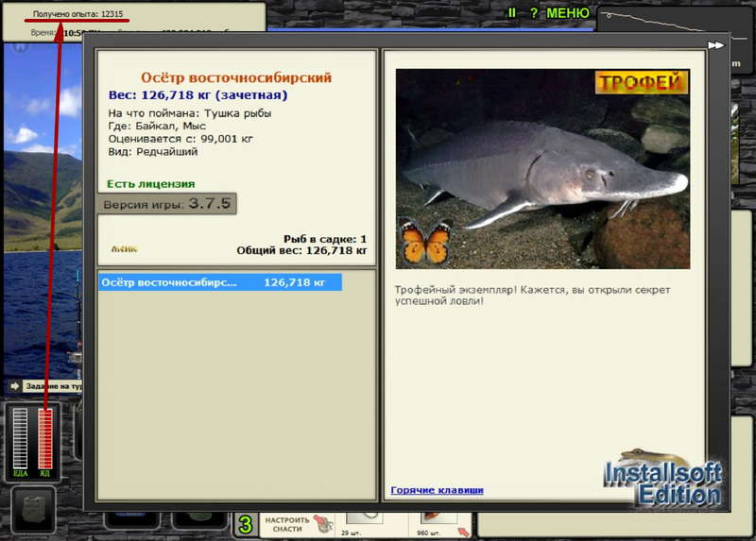This screenshot has width=756, height=541.
Task: Open the backpack inventory icon
Action: coord(33,510)
